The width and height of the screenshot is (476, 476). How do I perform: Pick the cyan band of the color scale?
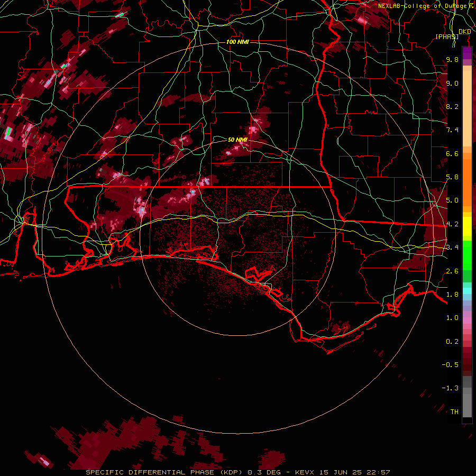pyautogui.click(x=467, y=291)
